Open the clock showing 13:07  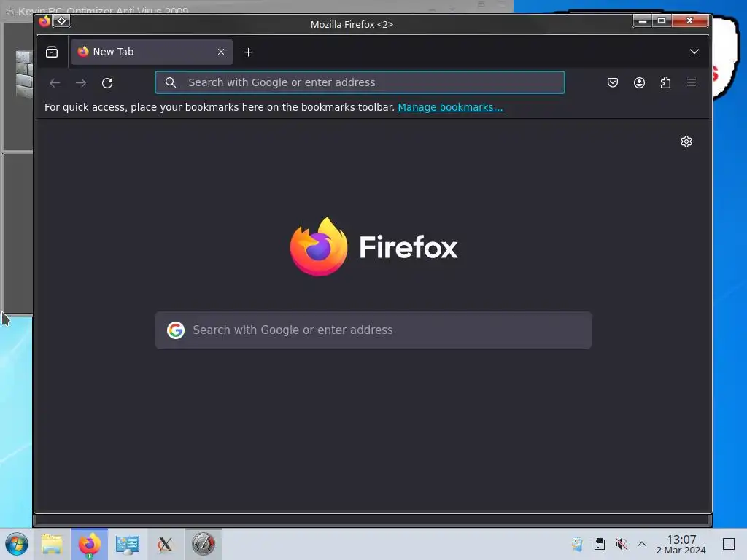click(x=681, y=544)
